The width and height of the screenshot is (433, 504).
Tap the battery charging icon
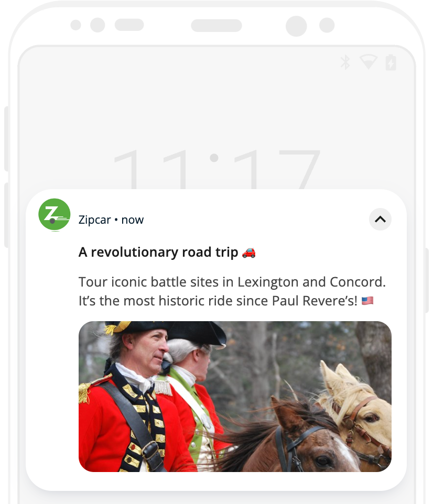tap(391, 62)
